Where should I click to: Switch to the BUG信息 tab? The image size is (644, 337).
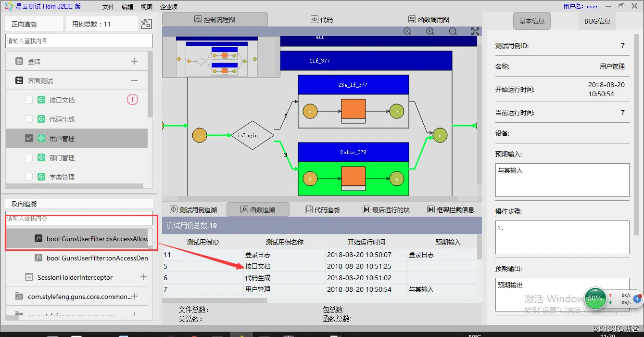597,21
